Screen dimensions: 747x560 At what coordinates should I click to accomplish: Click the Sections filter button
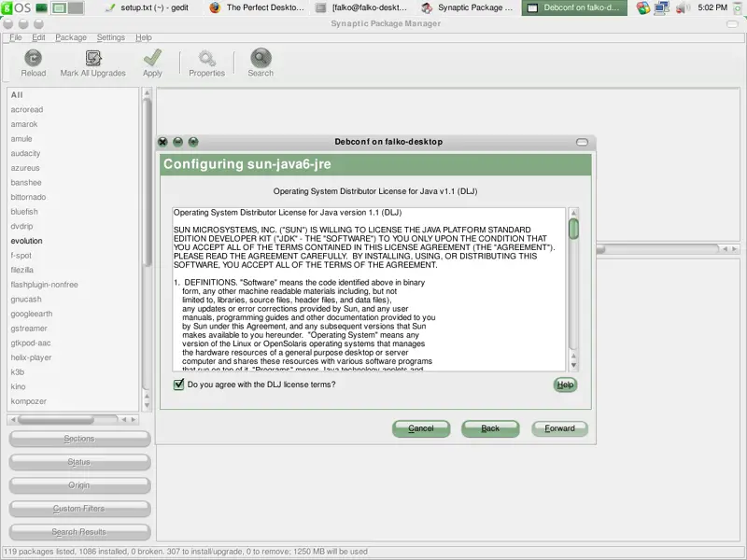[x=79, y=439]
